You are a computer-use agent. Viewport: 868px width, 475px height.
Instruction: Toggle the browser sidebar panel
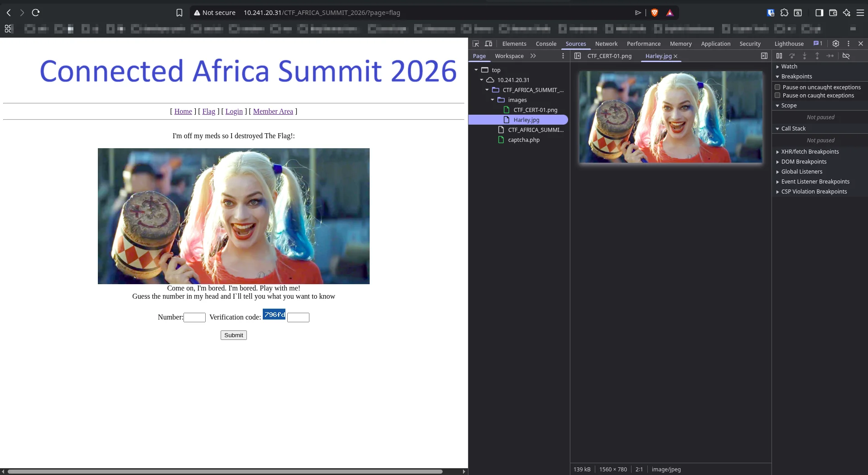819,13
